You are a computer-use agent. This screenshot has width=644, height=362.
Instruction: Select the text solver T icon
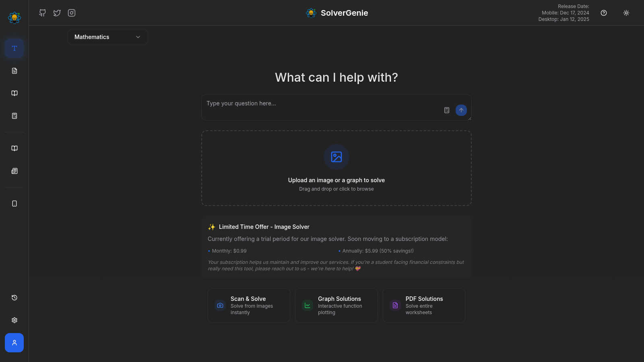[14, 48]
